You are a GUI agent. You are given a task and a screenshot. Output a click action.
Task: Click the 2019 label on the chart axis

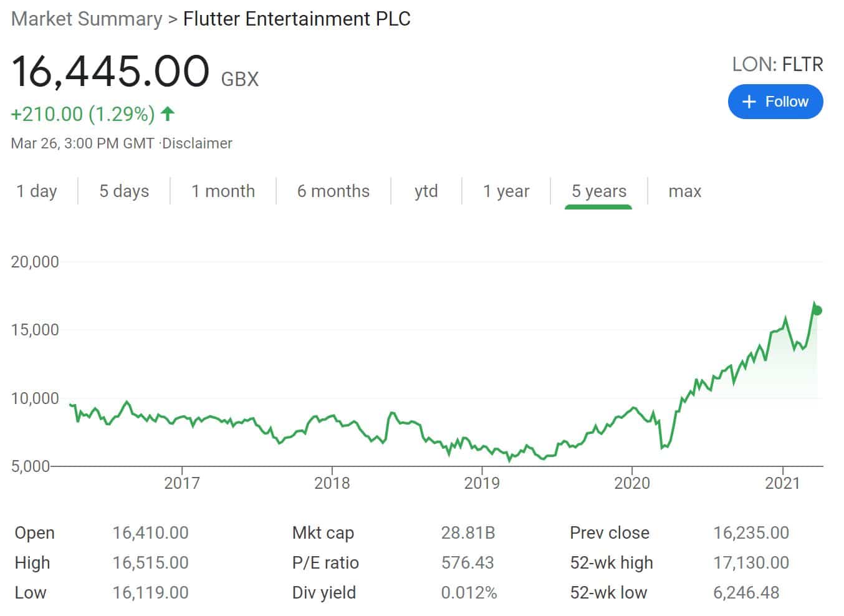[483, 483]
